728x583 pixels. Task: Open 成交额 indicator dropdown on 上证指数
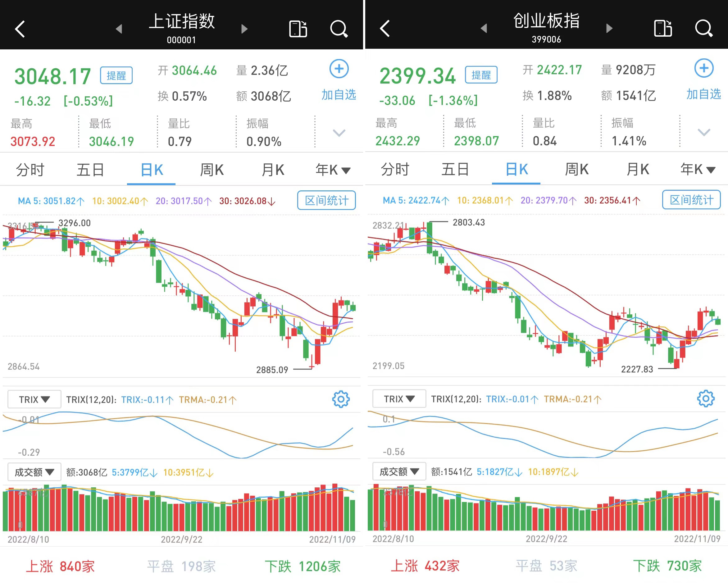click(34, 472)
